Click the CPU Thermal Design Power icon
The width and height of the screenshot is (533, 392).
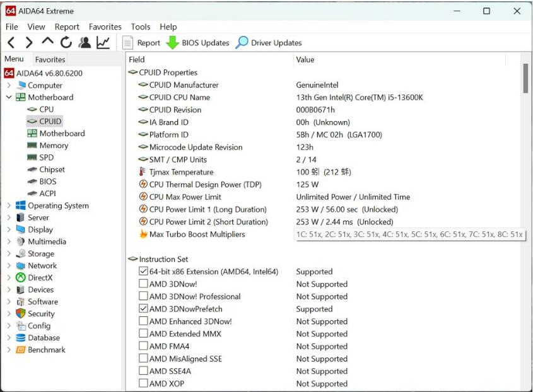pyautogui.click(x=143, y=185)
